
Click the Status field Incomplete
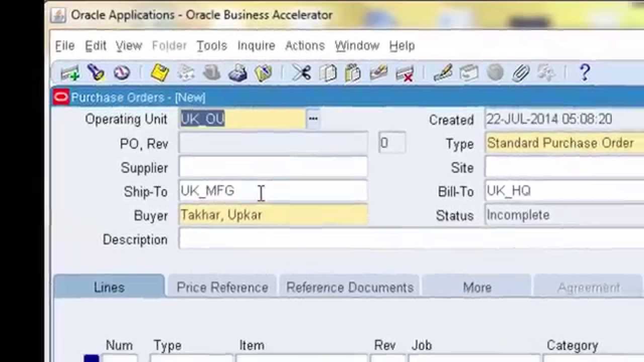[564, 215]
